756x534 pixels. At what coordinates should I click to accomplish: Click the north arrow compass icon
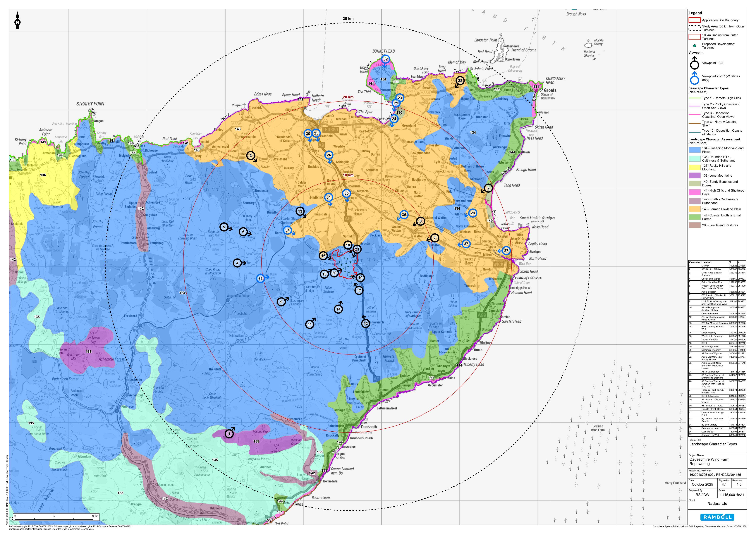[18, 20]
